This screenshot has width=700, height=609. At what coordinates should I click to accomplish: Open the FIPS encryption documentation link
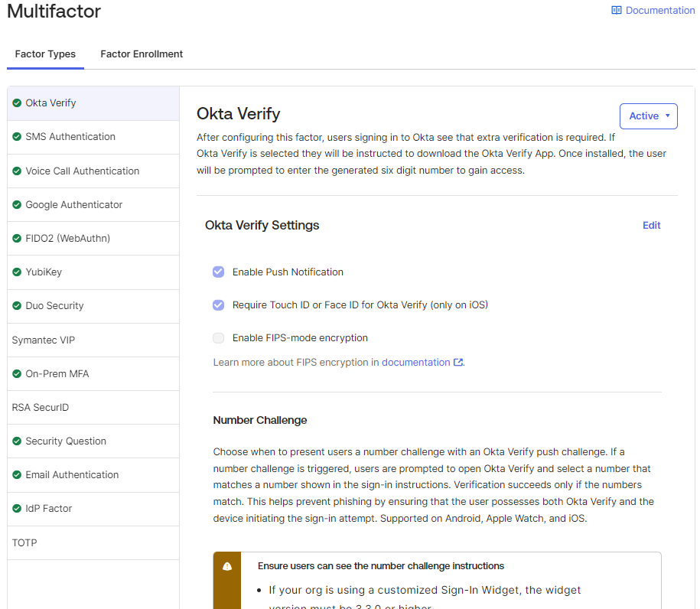416,362
